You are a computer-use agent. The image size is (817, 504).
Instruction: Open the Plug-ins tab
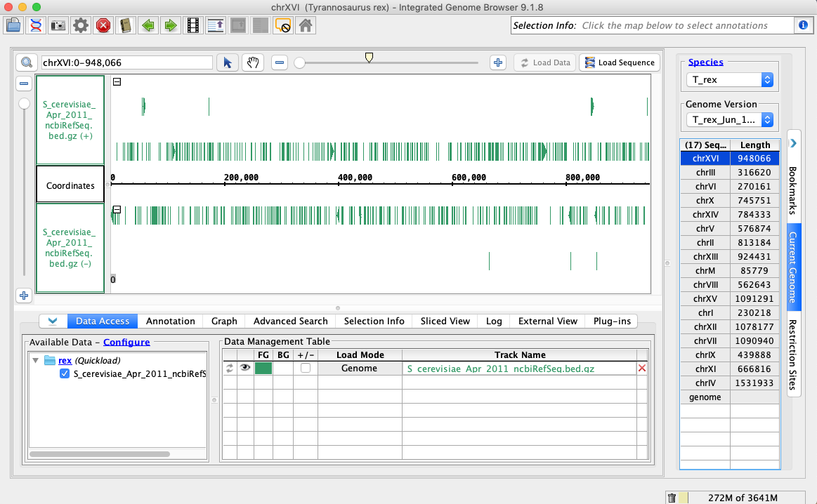(613, 321)
